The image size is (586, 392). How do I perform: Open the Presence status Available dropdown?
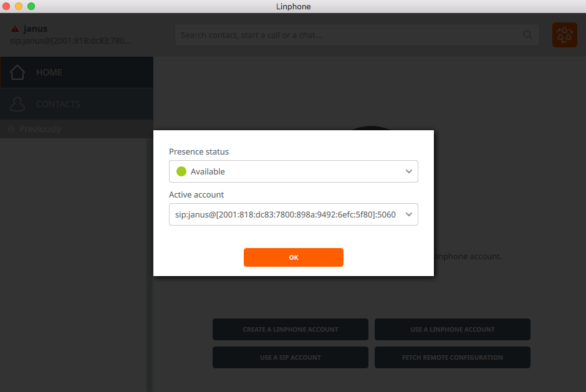[x=294, y=171]
